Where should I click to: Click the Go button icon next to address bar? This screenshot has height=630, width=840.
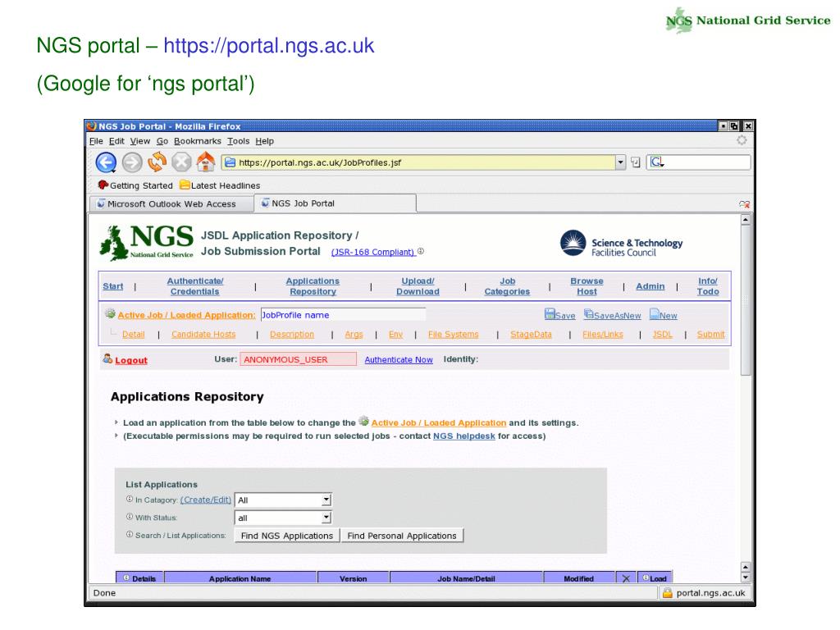[x=636, y=162]
